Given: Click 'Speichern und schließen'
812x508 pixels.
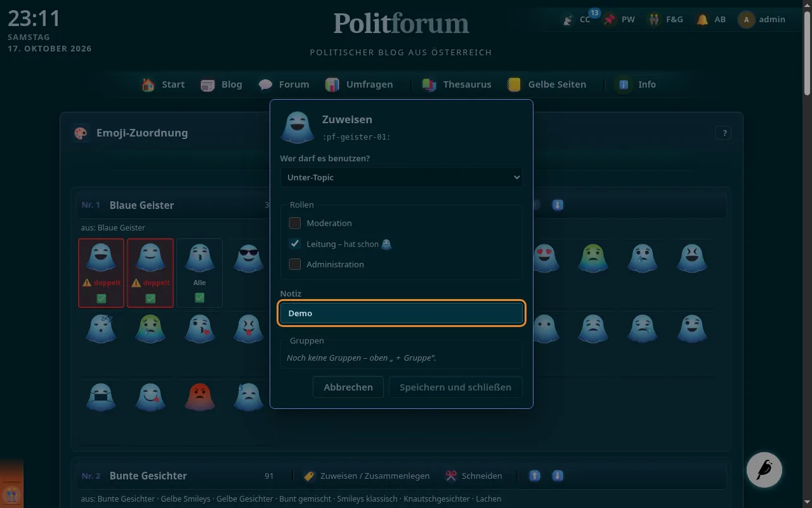Looking at the screenshot, I should point(455,387).
